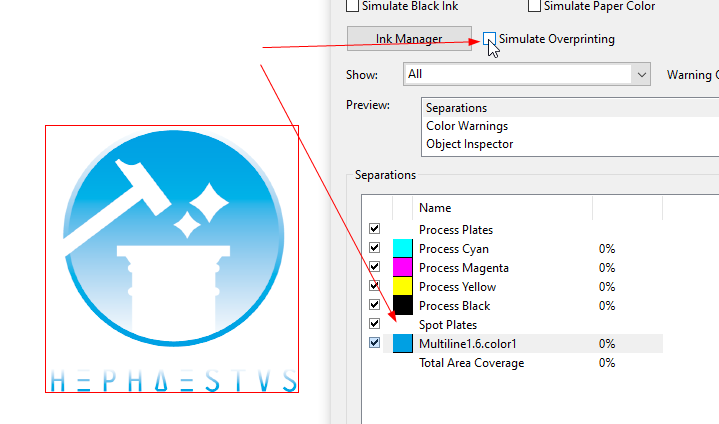Image resolution: width=719 pixels, height=424 pixels.
Task: Uncheck the Process Yellow plate checkbox
Action: tap(374, 286)
